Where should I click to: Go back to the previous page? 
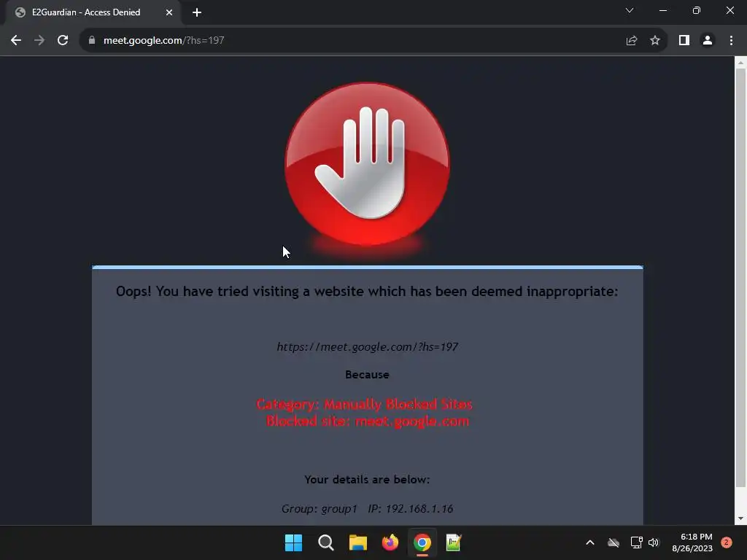tap(16, 41)
